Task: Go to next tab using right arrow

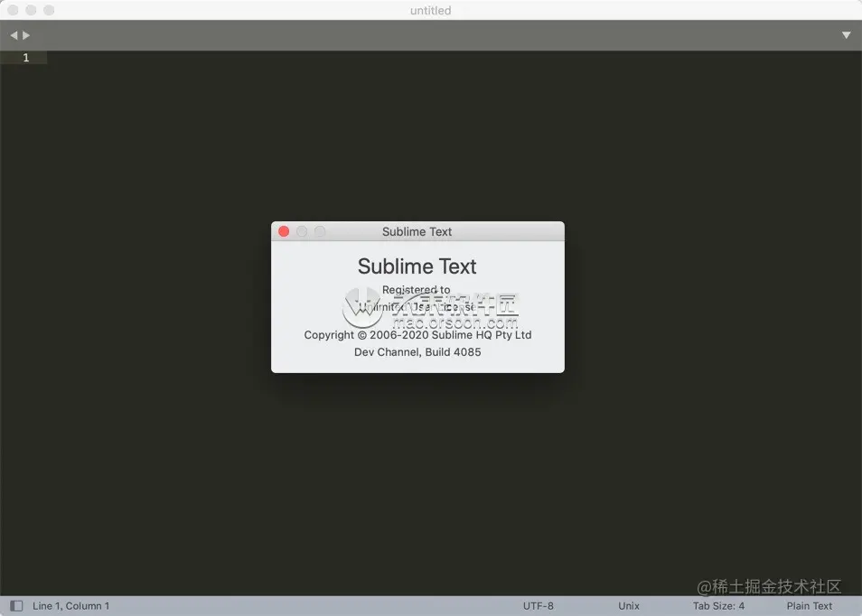Action: [x=26, y=35]
